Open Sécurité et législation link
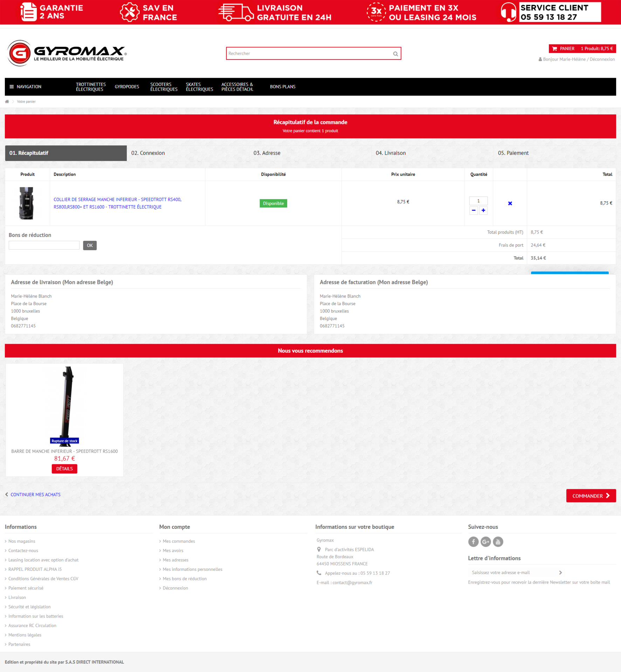This screenshot has width=621, height=672. pos(29,607)
